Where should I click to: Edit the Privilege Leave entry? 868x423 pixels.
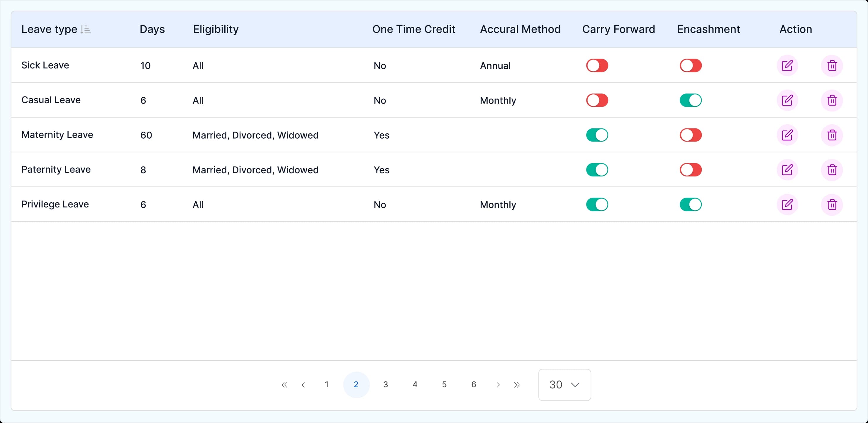coord(787,204)
